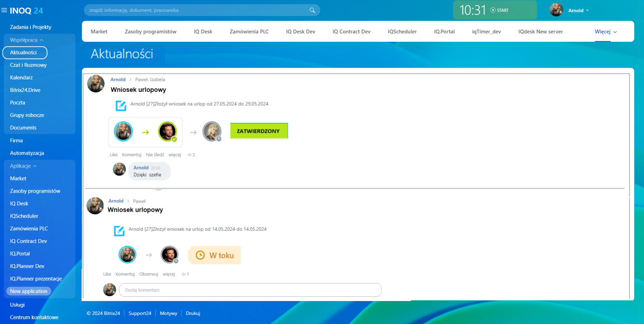Screen dimensions: 644x324
Task: Open Usługi in sidebar
Action: (x=17, y=305)
